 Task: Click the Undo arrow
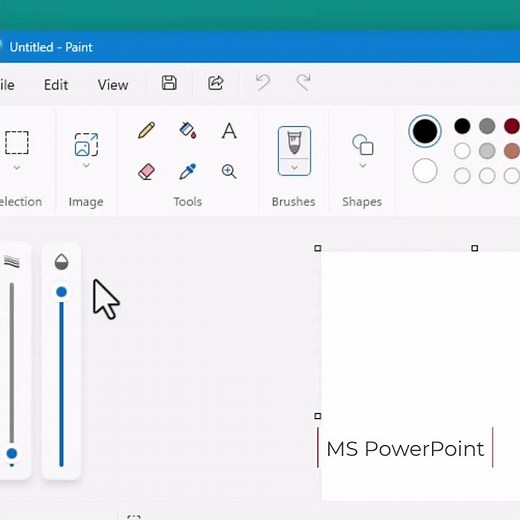pyautogui.click(x=263, y=83)
